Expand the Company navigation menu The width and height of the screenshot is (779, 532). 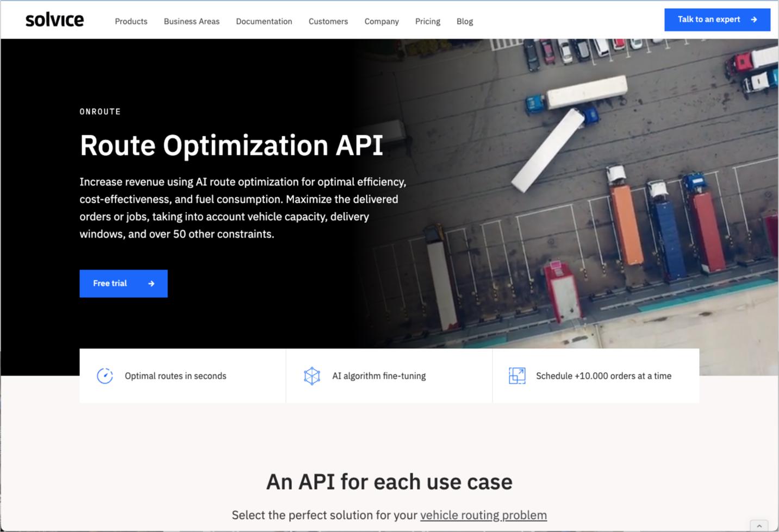(x=381, y=22)
